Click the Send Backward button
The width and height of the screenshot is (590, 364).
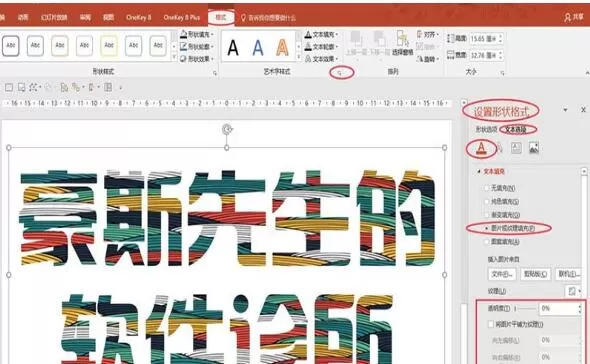(379, 44)
